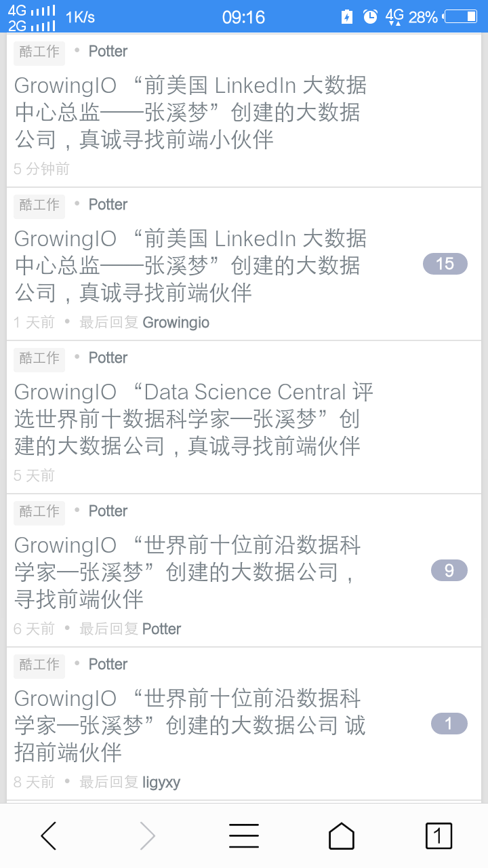488x868 pixels.
Task: Open last replier Potter's profile link
Action: tap(161, 629)
